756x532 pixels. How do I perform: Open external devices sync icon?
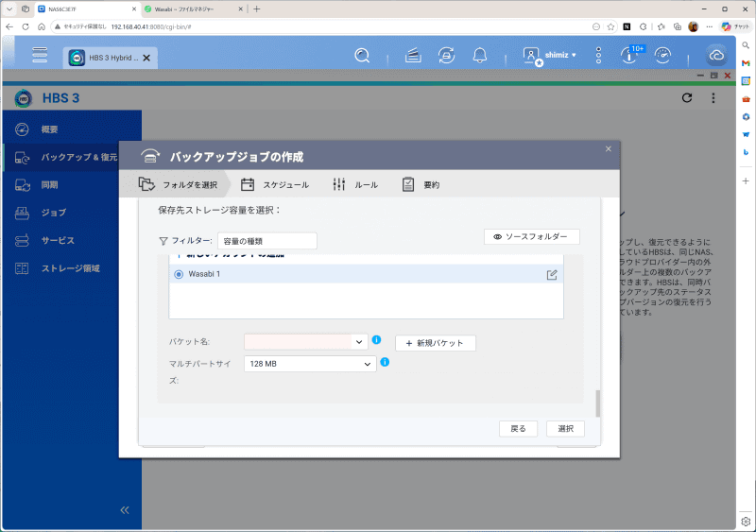click(446, 56)
